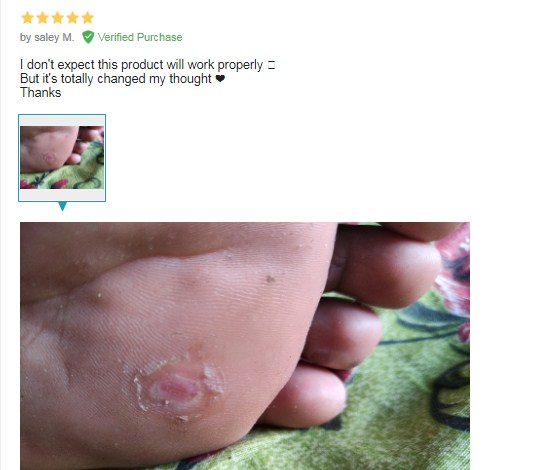Click the fourth gold rating star
The height and width of the screenshot is (470, 543).
[x=72, y=18]
